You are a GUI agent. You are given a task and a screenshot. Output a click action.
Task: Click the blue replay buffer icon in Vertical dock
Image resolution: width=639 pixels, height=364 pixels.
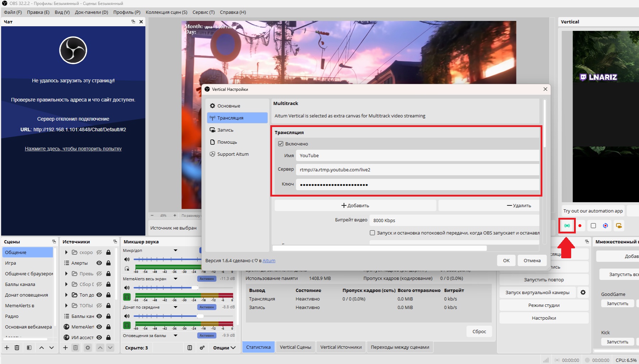606,226
